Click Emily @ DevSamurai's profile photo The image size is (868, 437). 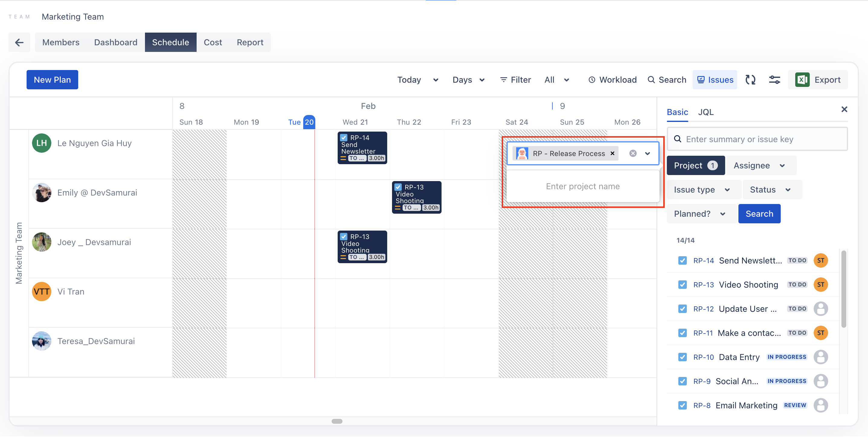(x=42, y=193)
